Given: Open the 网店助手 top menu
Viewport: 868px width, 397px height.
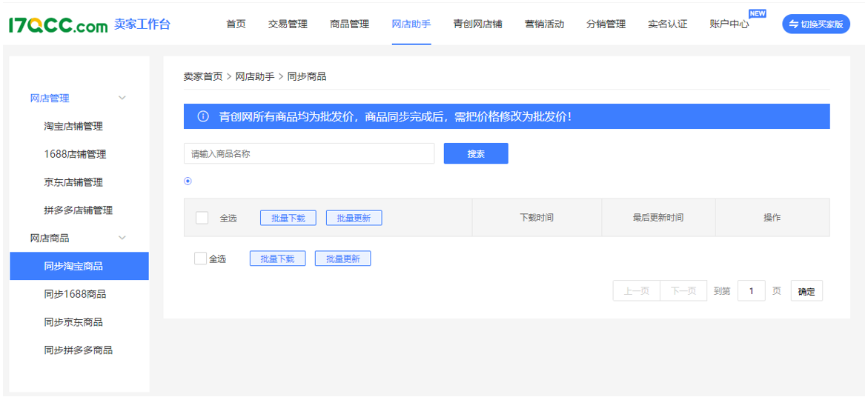Looking at the screenshot, I should click(411, 24).
